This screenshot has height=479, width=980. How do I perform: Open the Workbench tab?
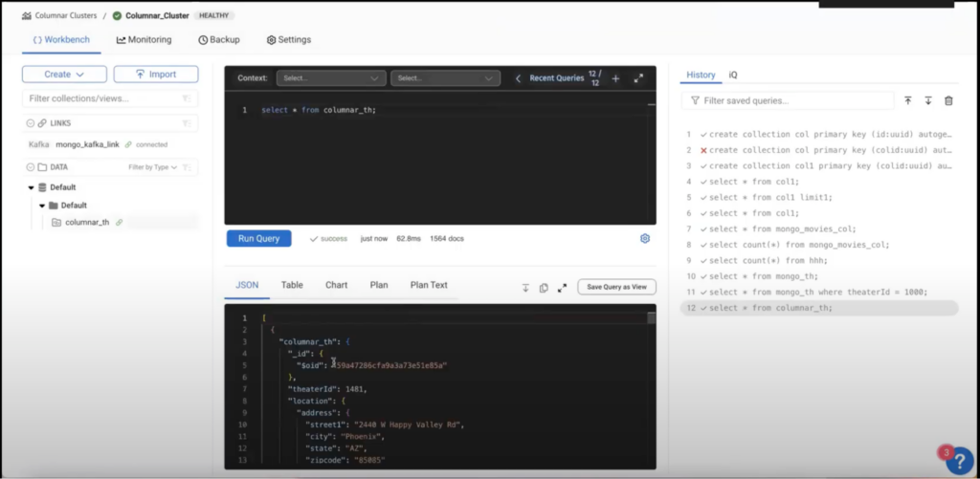pos(61,39)
